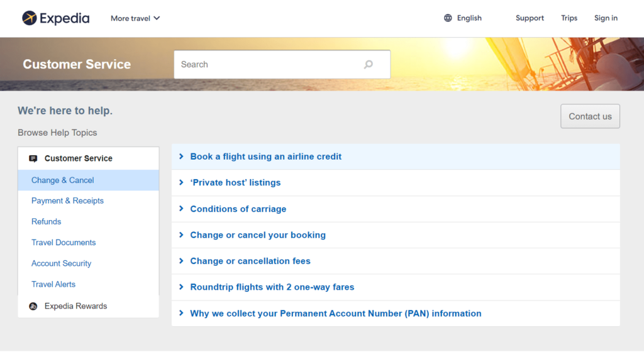Click the globe language icon

point(448,18)
